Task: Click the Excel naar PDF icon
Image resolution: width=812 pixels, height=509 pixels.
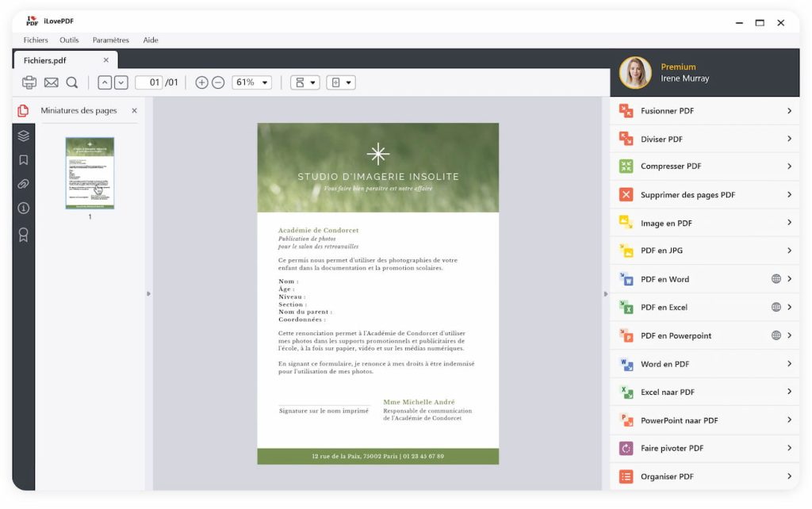Action: click(626, 392)
